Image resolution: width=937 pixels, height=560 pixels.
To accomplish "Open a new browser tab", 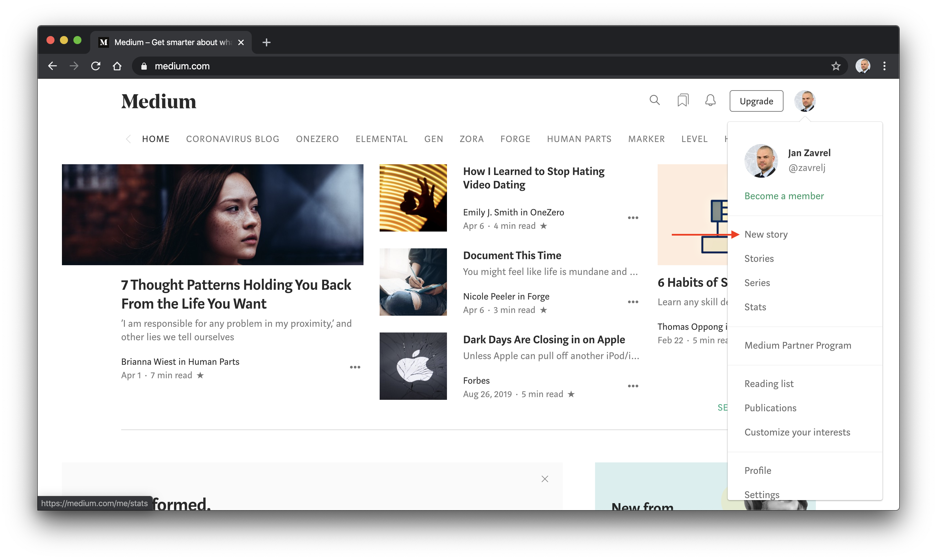I will pyautogui.click(x=267, y=42).
